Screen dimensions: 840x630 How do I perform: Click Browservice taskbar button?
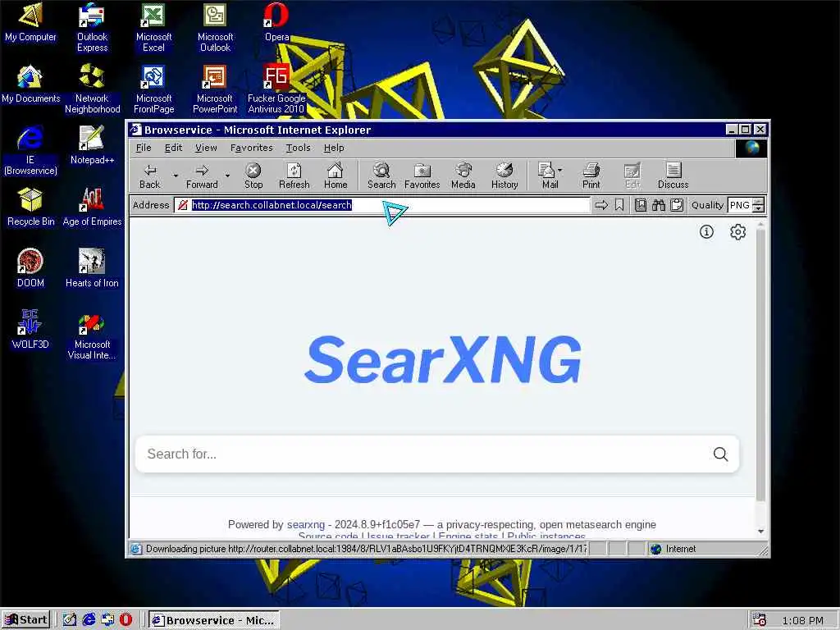[x=213, y=620]
